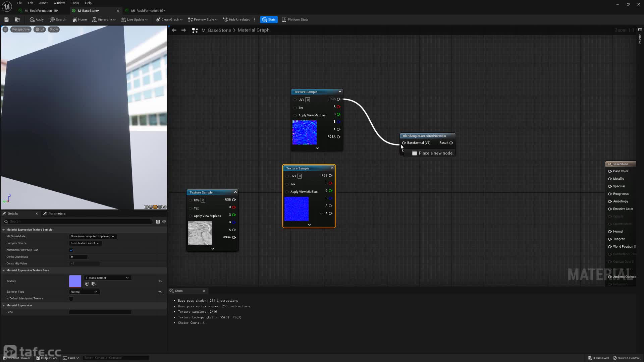Close the Details panel tab
The image size is (644, 362).
point(37,214)
